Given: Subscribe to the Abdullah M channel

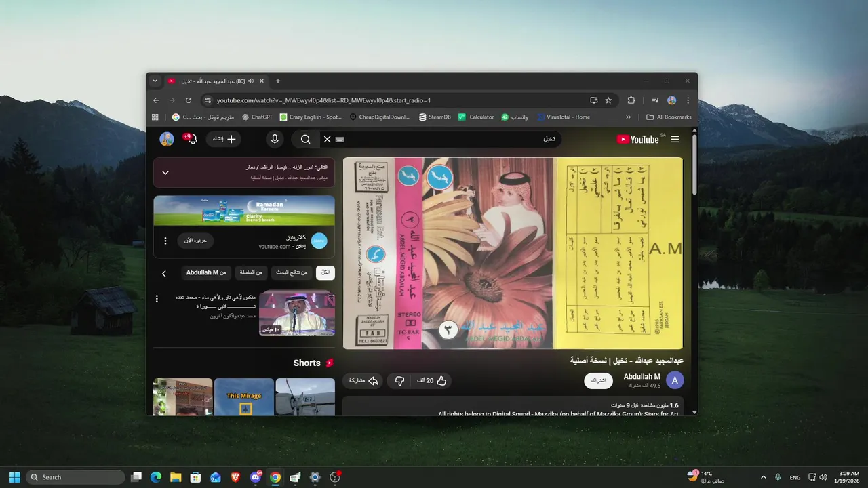Looking at the screenshot, I should tap(599, 380).
